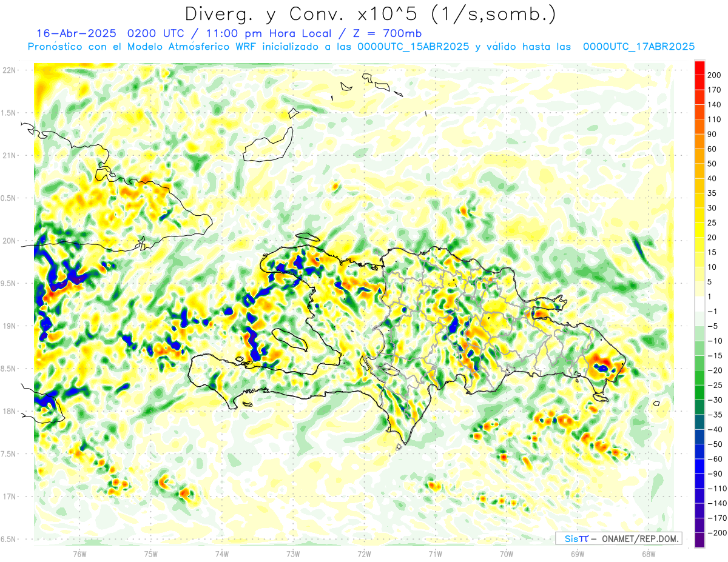Click color scale value '-140'
The height and width of the screenshot is (562, 728).
pyautogui.click(x=716, y=503)
